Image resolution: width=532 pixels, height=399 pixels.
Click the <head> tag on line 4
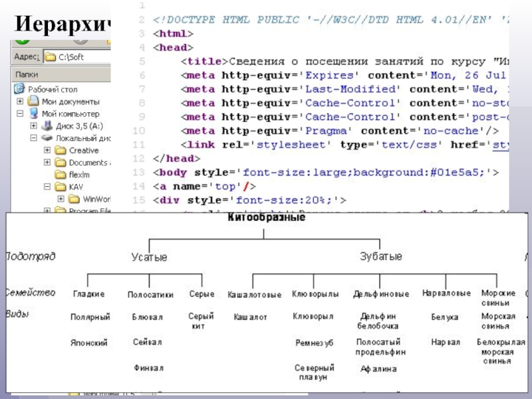(173, 47)
